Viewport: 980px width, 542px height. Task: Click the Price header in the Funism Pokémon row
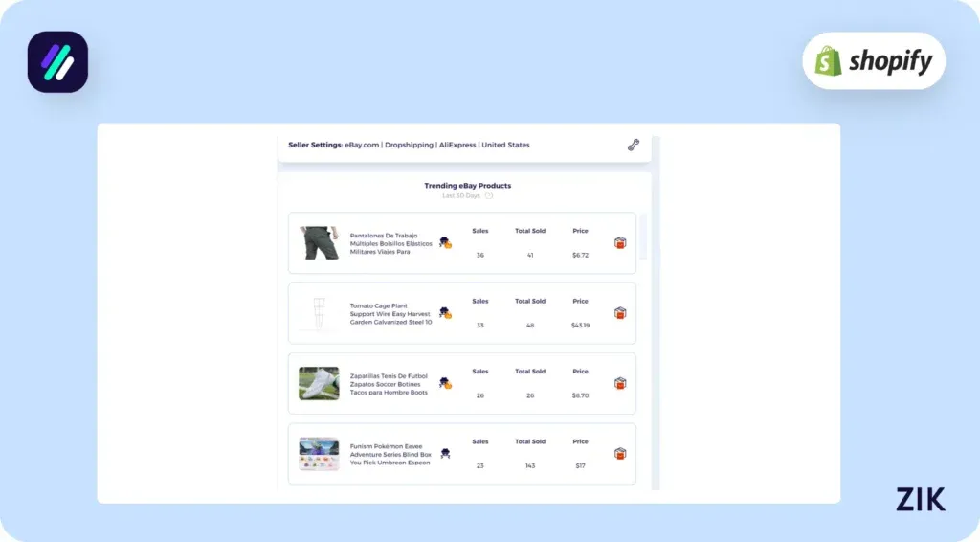(x=580, y=441)
